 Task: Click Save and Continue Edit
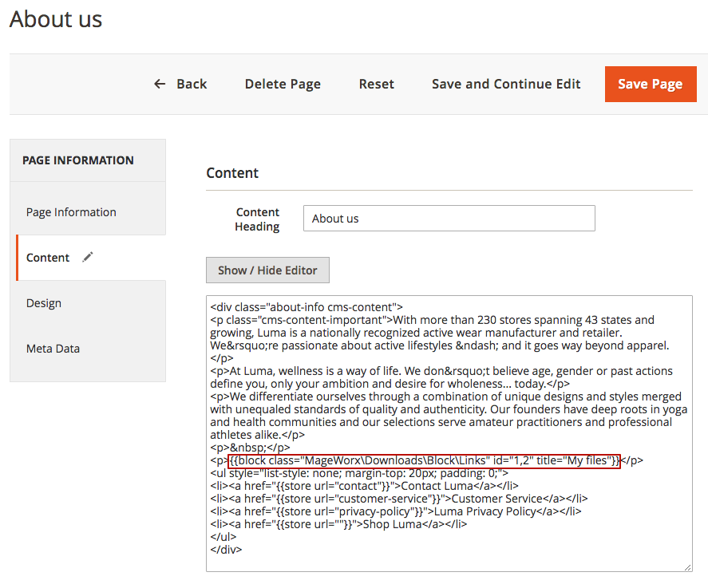[x=506, y=84]
